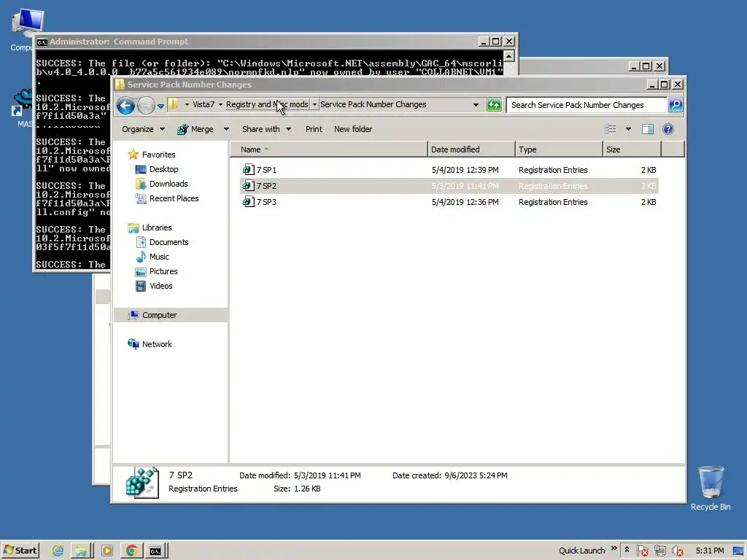
Task: Create a New folder
Action: tap(353, 129)
